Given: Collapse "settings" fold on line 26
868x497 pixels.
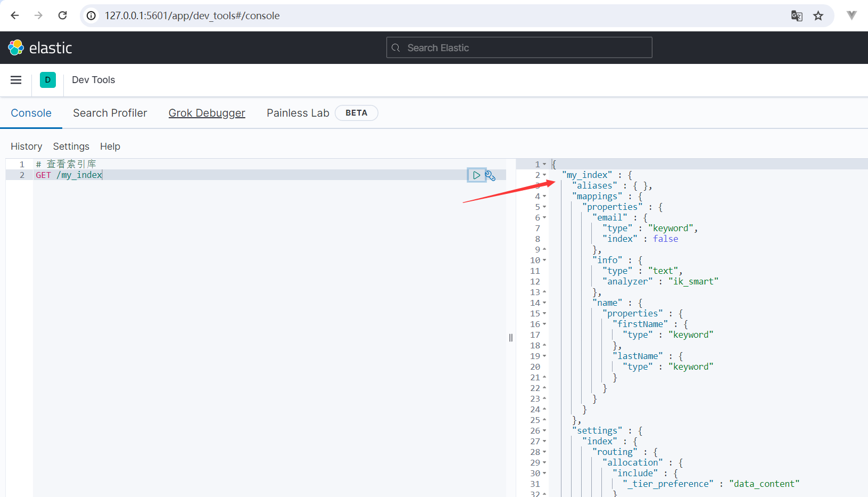Looking at the screenshot, I should (544, 431).
